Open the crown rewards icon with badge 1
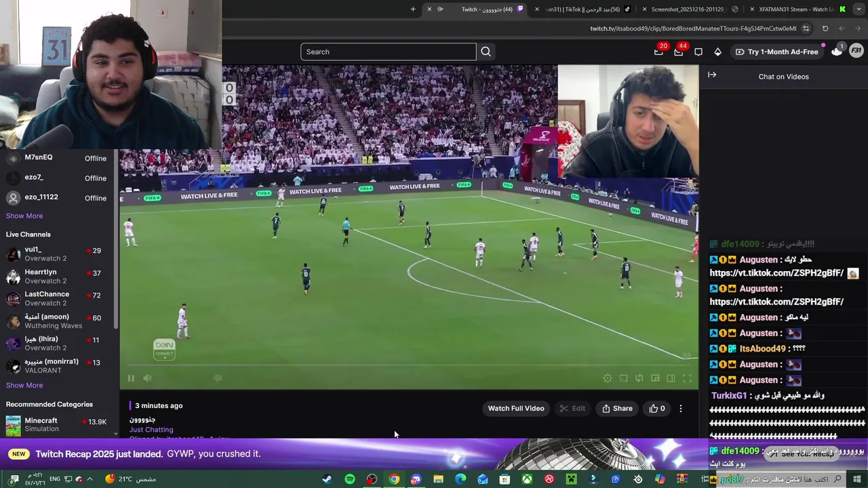The image size is (868, 488). click(x=837, y=51)
